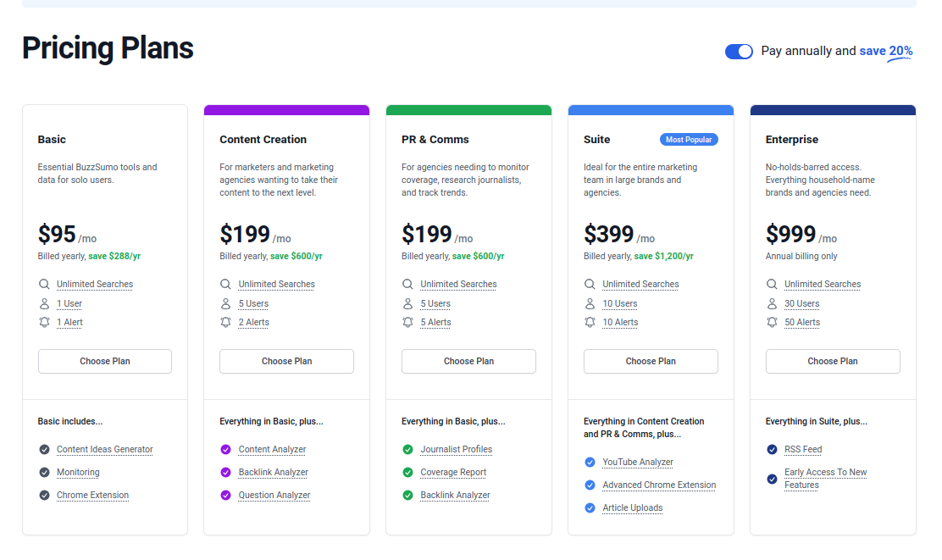
Task: Choose the Content Creation plan button
Action: 286,361
